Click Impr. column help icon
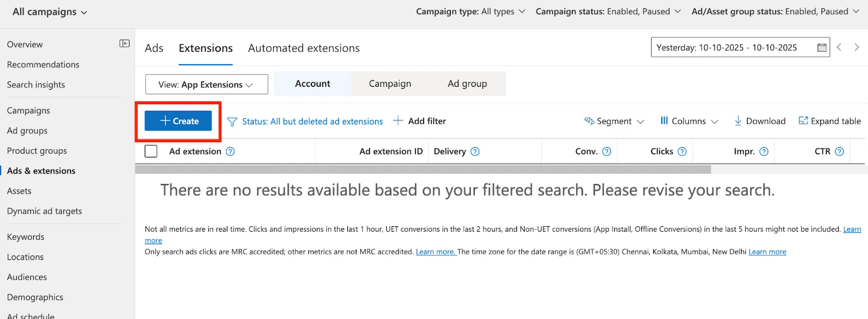Viewport: 868px width, 319px height. pyautogui.click(x=764, y=151)
